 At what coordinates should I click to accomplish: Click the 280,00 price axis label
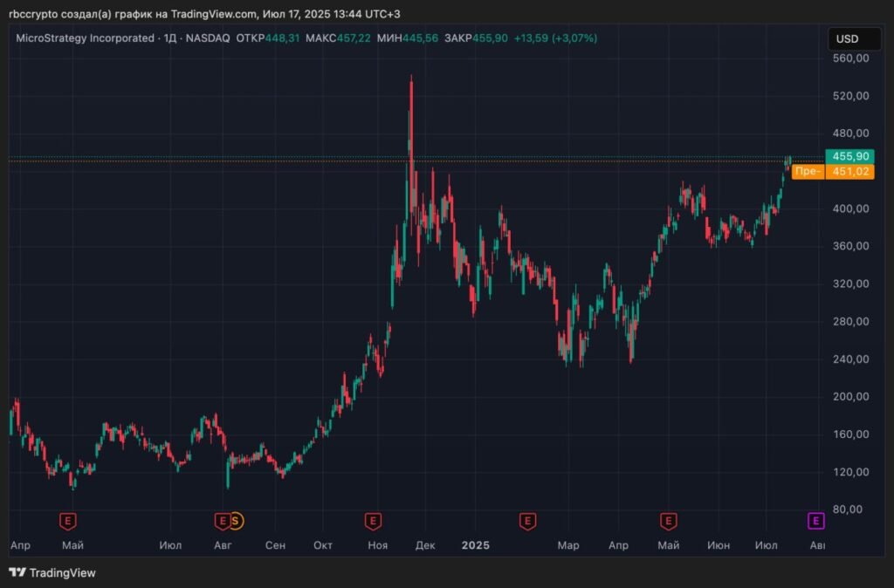pyautogui.click(x=850, y=321)
